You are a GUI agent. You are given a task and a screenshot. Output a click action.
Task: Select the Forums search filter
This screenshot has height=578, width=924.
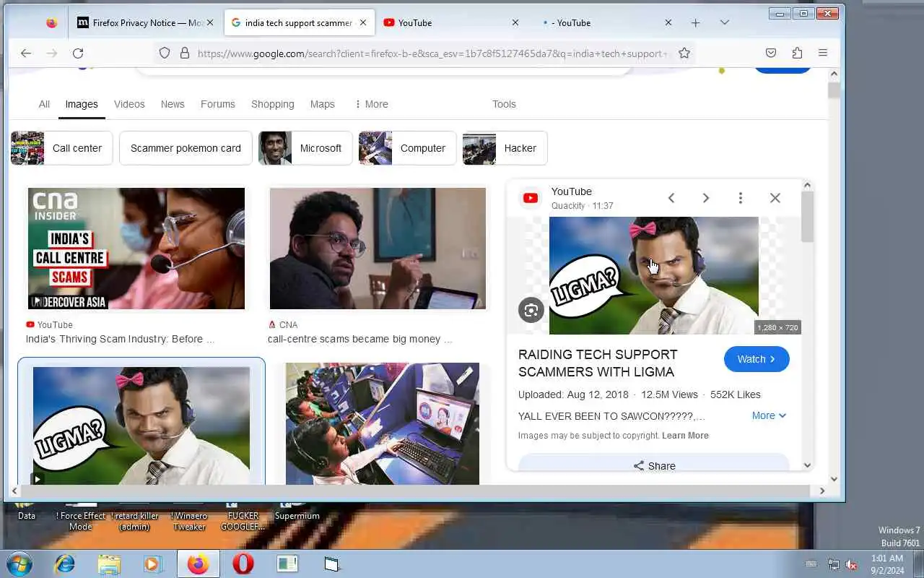tap(218, 104)
